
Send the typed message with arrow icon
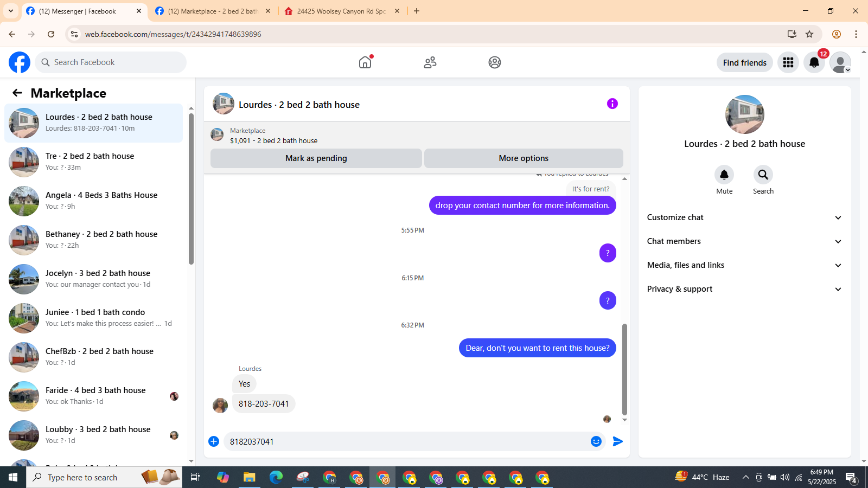point(618,441)
